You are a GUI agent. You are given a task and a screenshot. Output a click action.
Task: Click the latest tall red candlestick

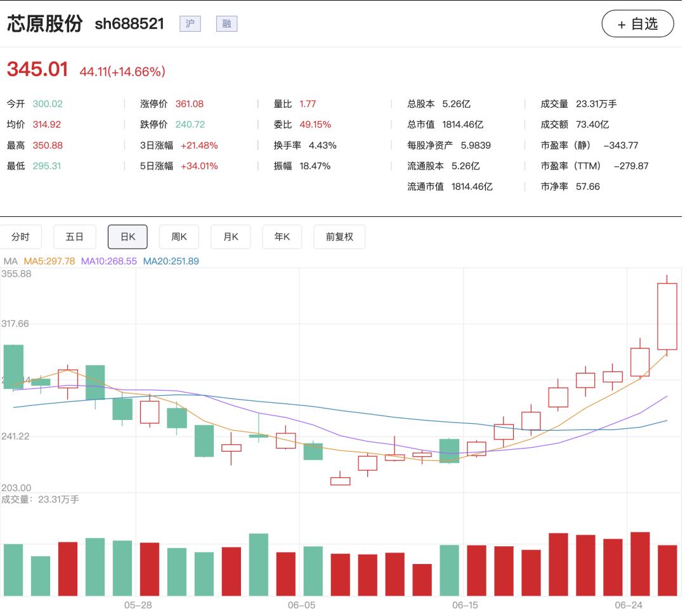[x=667, y=317]
